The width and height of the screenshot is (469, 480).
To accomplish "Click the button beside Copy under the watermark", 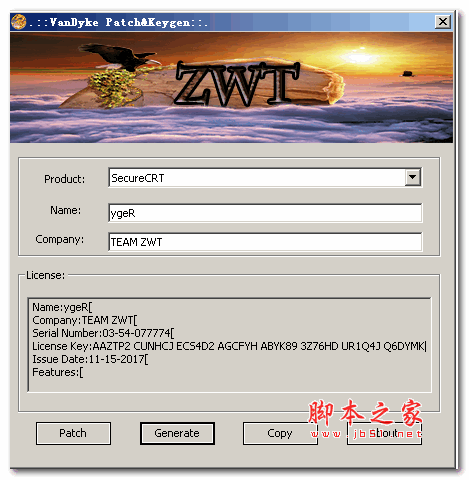I will 384,433.
